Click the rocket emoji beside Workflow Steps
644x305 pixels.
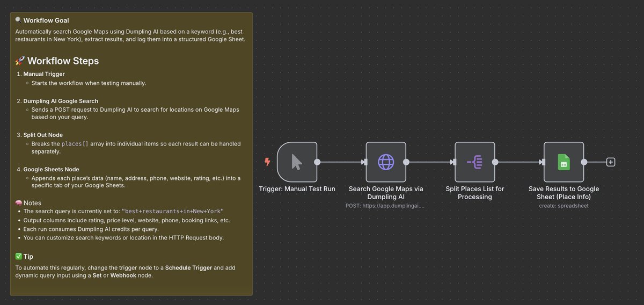pyautogui.click(x=20, y=61)
